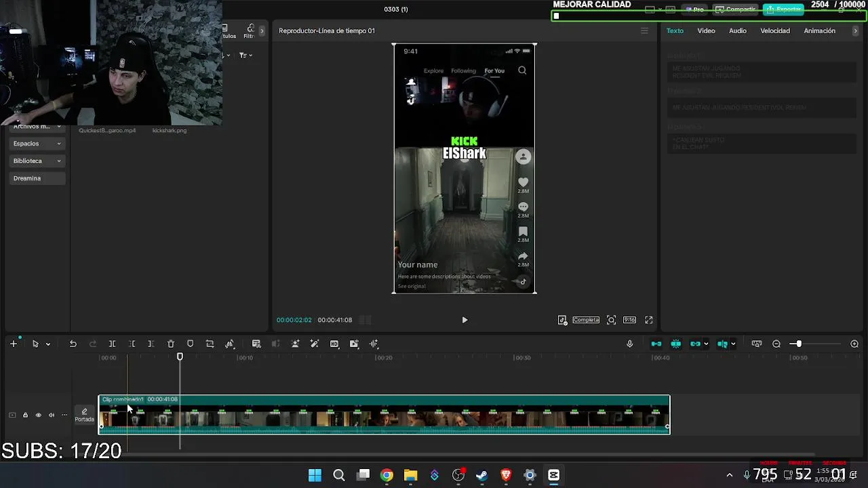Toggle auto snapping teal icon
Image resolution: width=868 pixels, height=488 pixels.
(x=676, y=344)
